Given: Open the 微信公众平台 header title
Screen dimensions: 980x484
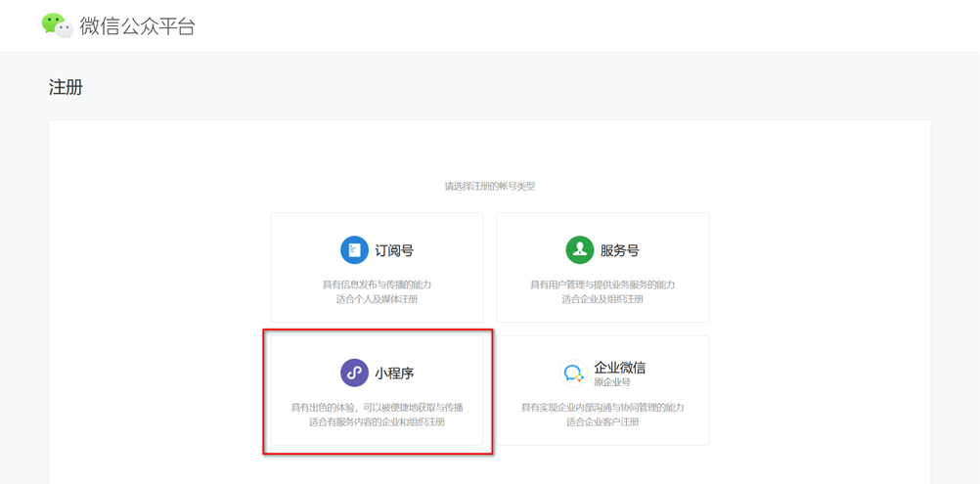Looking at the screenshot, I should pos(138,26).
